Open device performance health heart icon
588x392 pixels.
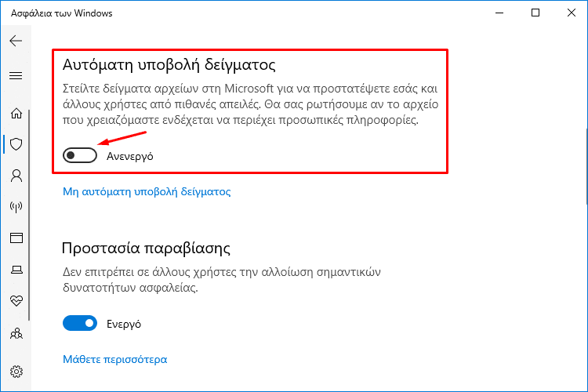tap(16, 300)
